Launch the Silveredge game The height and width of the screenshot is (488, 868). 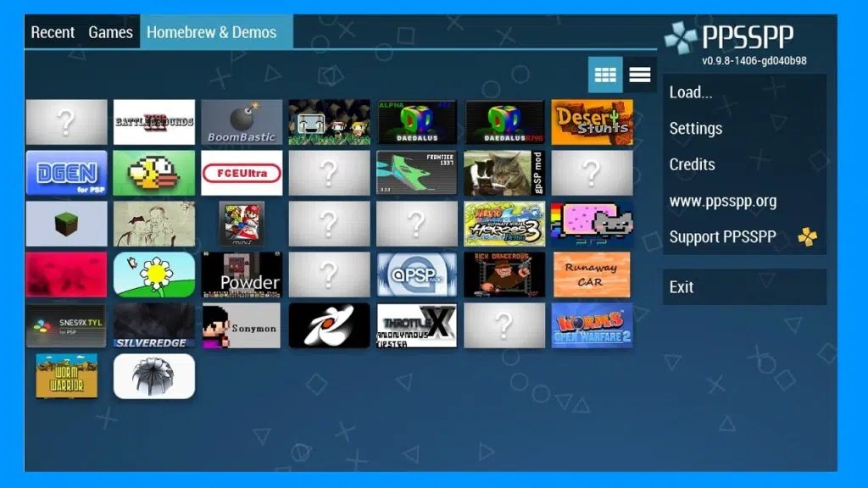coord(154,326)
